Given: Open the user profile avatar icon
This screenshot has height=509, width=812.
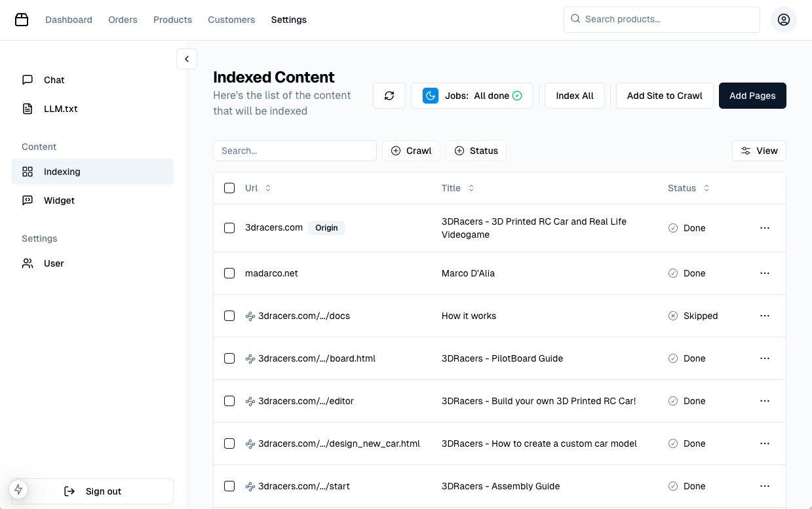Looking at the screenshot, I should [783, 20].
